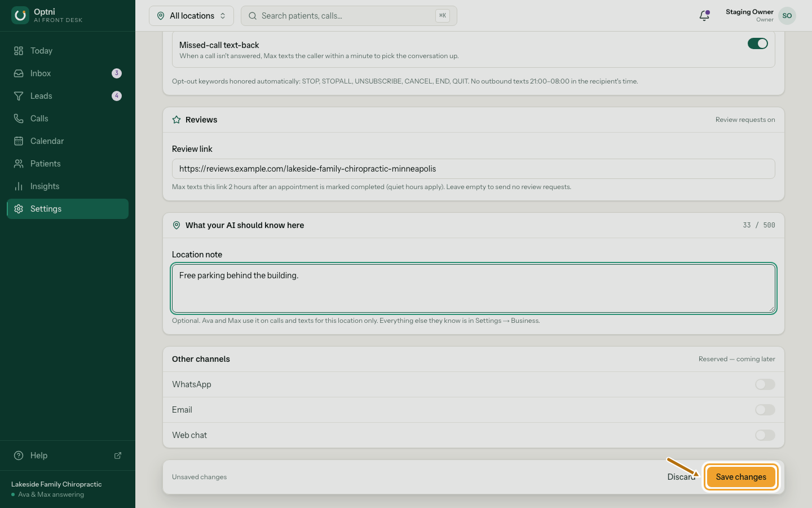Toggle the Email channel switch
Screen dimensions: 812x508
[x=765, y=410]
